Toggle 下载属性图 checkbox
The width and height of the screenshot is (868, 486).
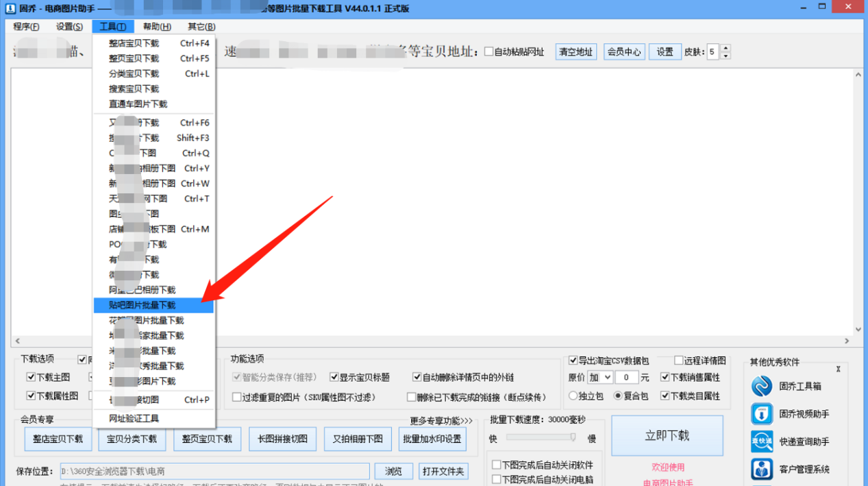point(31,396)
